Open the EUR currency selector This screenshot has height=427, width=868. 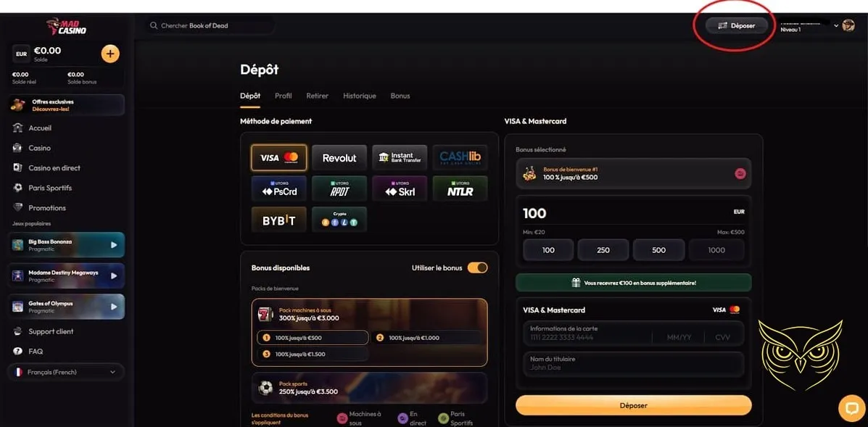click(x=21, y=54)
